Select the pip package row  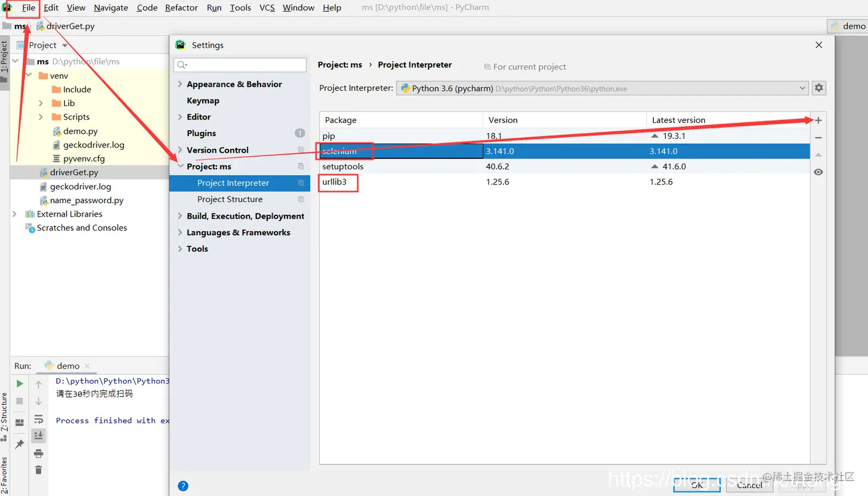[x=564, y=136]
